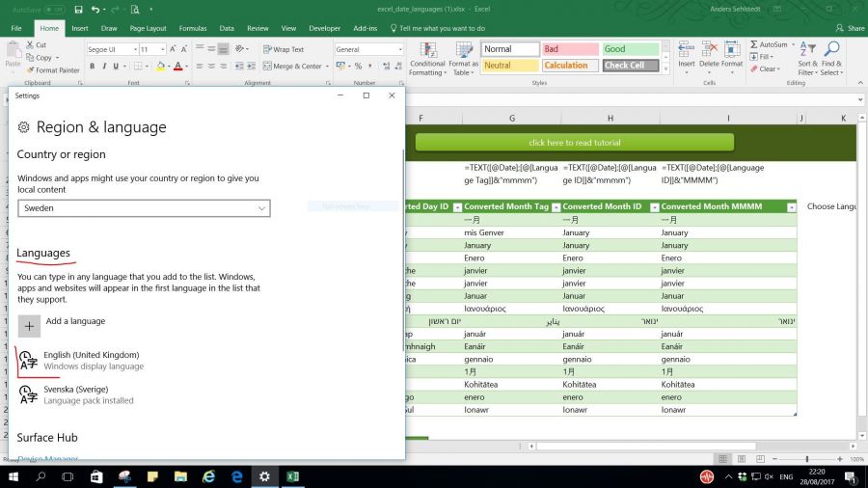Click AutoSum
The image size is (868, 488).
[x=769, y=44]
